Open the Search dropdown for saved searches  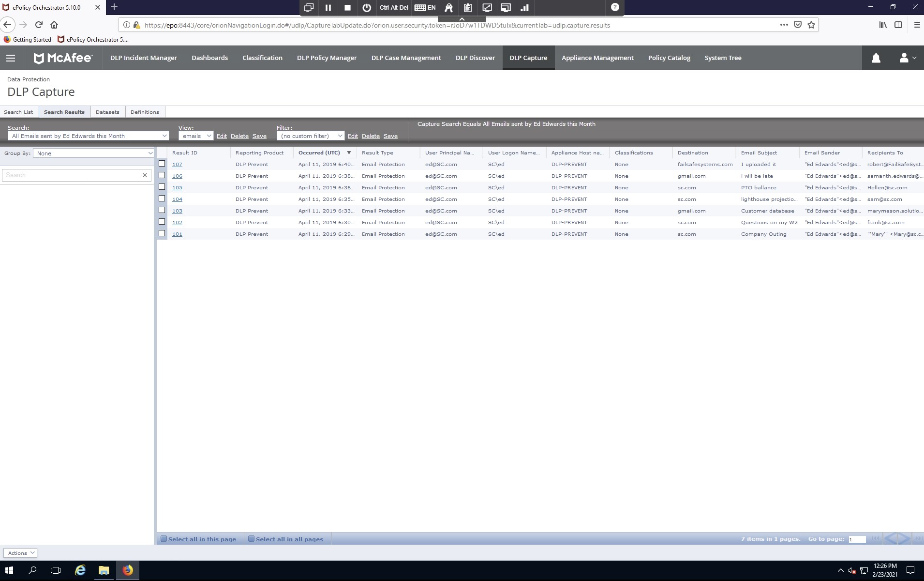89,136
